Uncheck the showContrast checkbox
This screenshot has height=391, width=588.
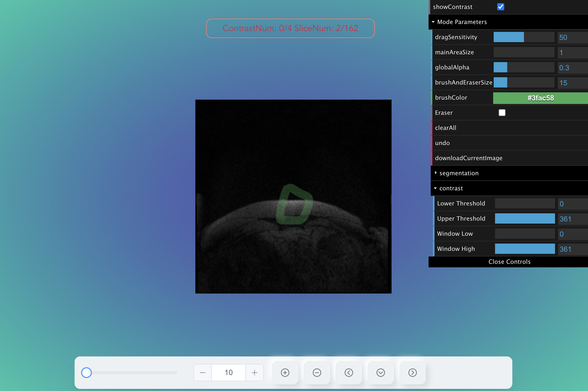(501, 7)
